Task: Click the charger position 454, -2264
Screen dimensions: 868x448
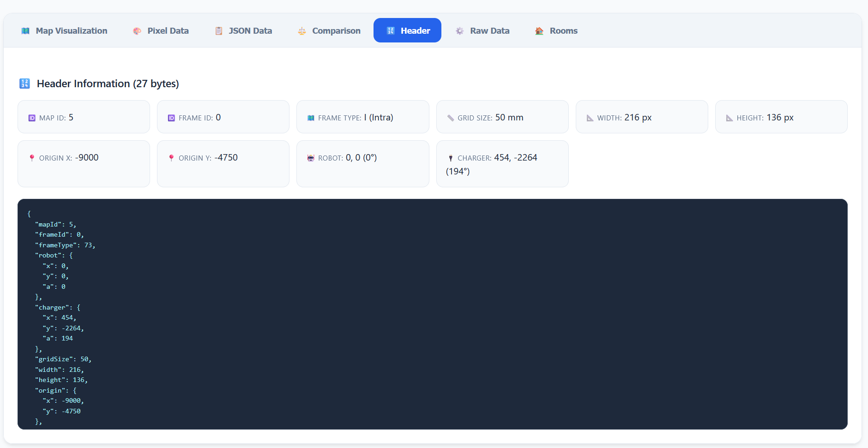Action: click(x=516, y=158)
